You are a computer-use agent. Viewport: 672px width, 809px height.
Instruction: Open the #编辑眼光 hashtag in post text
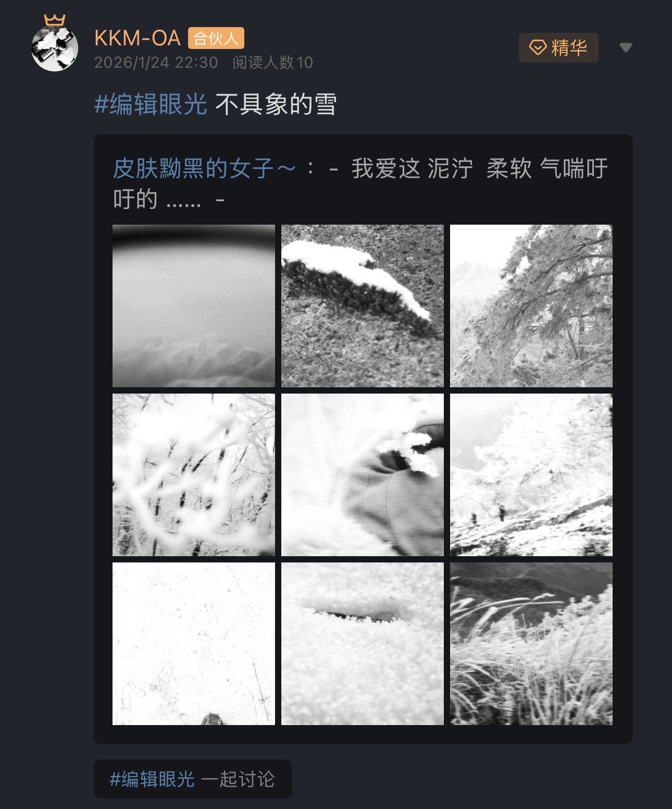[151, 104]
